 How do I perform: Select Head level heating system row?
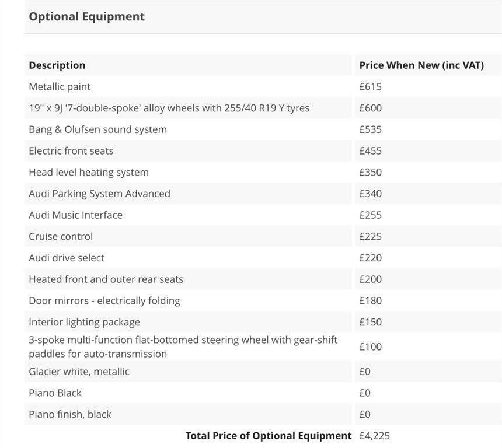pyautogui.click(x=88, y=172)
